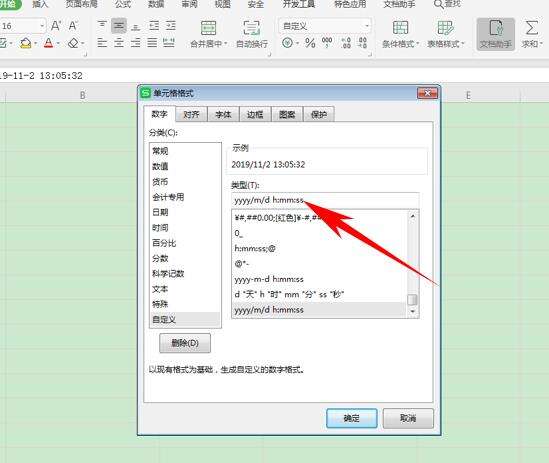Confirm with the 确定 button

point(352,418)
